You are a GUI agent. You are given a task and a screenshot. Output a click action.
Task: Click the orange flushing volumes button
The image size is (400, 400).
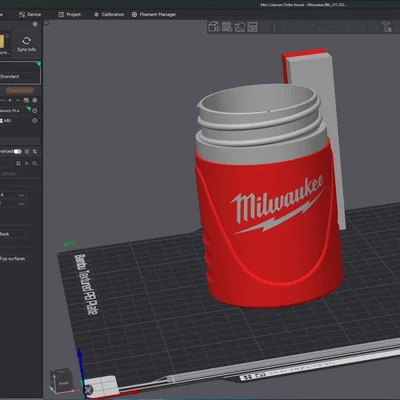20,90
